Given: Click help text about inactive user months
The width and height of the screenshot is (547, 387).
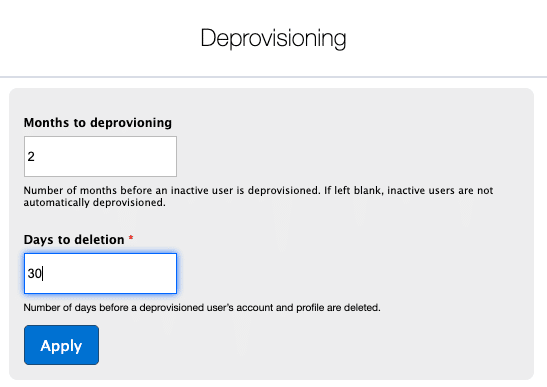Looking at the screenshot, I should click(258, 196).
